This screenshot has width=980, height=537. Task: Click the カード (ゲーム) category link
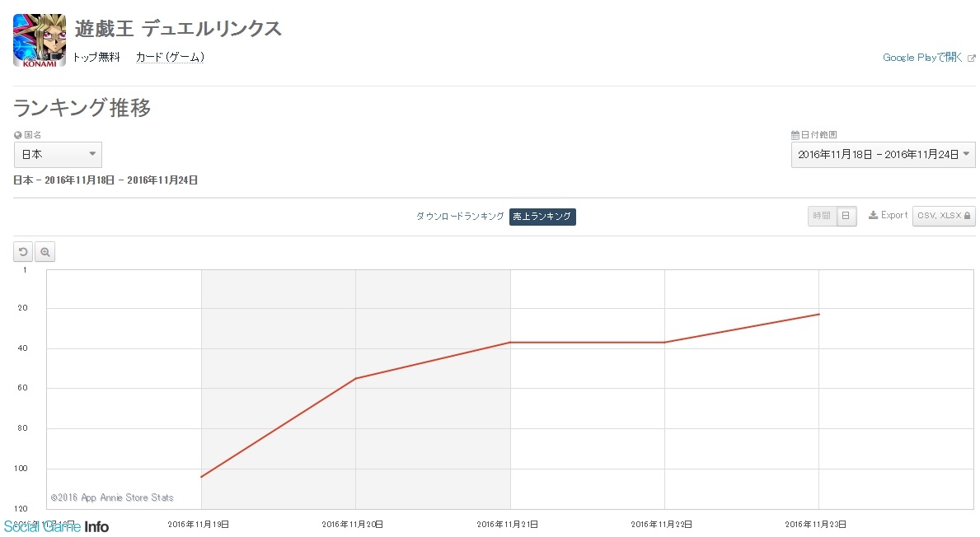[x=170, y=57]
